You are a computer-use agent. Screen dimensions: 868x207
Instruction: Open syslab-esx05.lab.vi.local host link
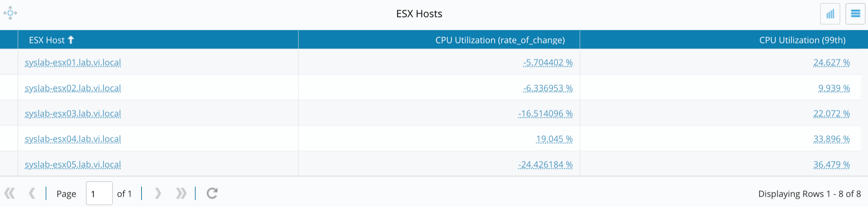[x=73, y=165]
